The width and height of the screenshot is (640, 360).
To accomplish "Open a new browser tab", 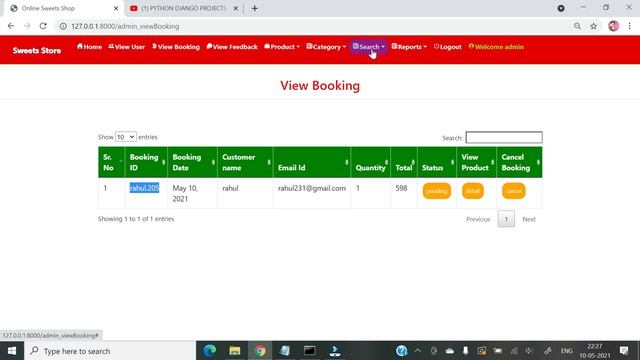I will pos(255,8).
